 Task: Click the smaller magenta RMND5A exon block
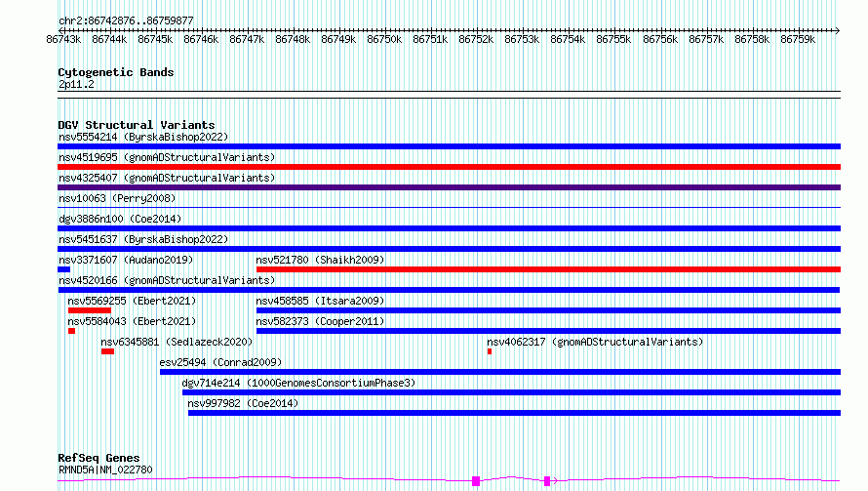click(x=547, y=481)
